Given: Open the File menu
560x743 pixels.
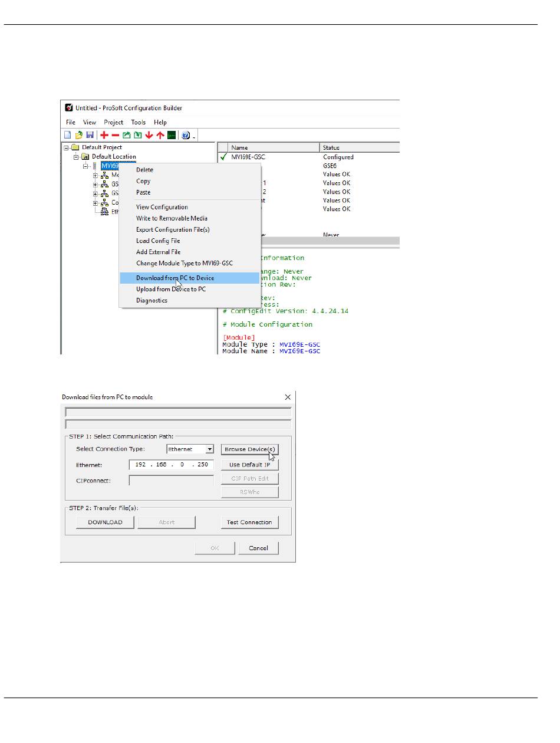Looking at the screenshot, I should [71, 122].
